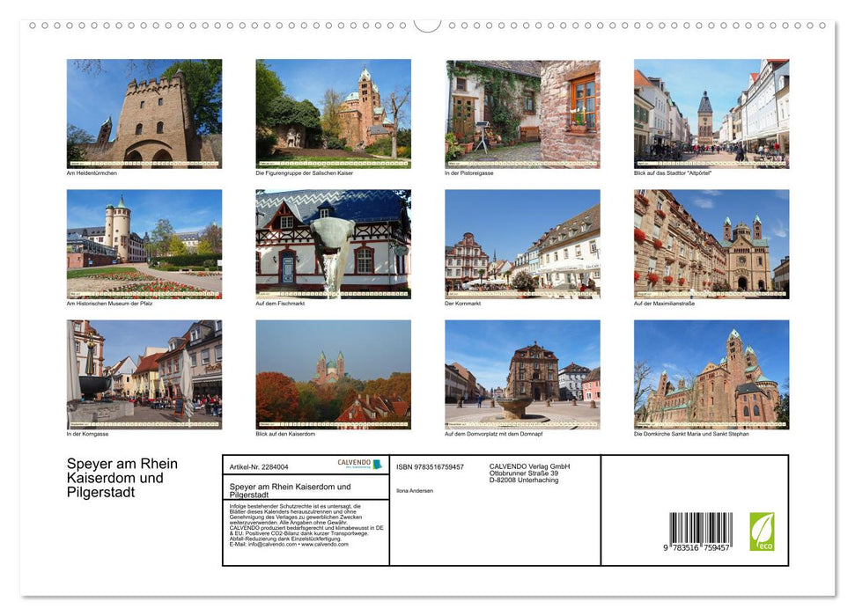Click the caption 'Auf dem Domvorplatz mit dem Domnapf'
This screenshot has height=616, width=855.
click(x=493, y=434)
